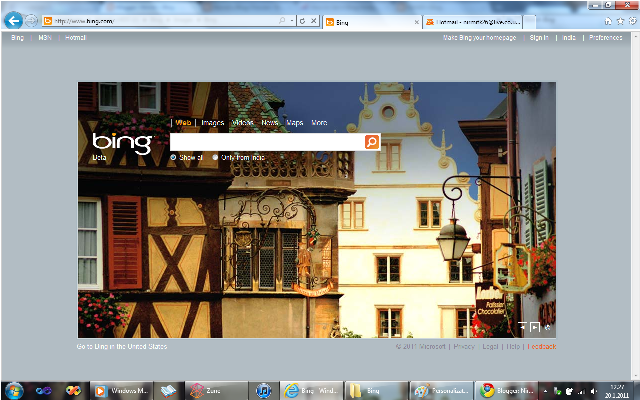Select the Only from India radio button
The image size is (640, 400).
215,157
